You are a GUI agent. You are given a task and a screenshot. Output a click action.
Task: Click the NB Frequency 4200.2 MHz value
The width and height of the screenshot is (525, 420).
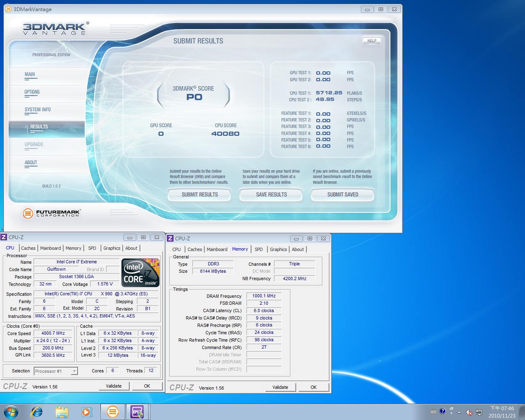294,278
